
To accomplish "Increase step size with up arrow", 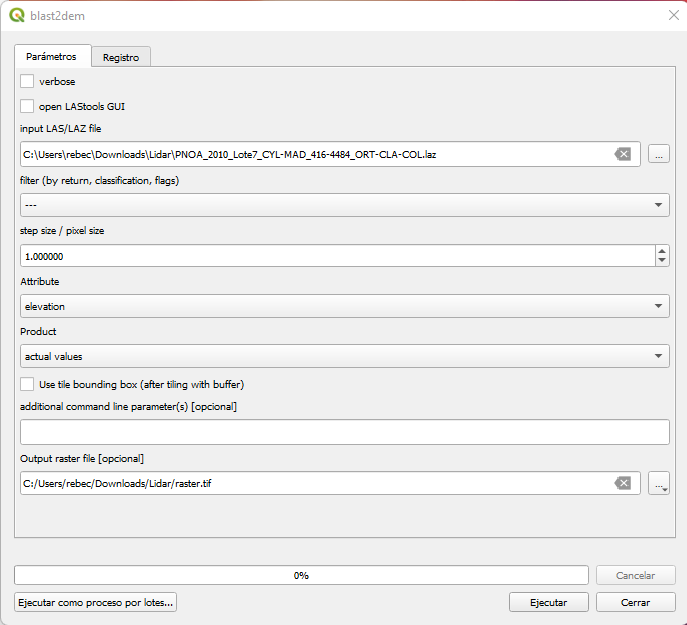I will 662,250.
